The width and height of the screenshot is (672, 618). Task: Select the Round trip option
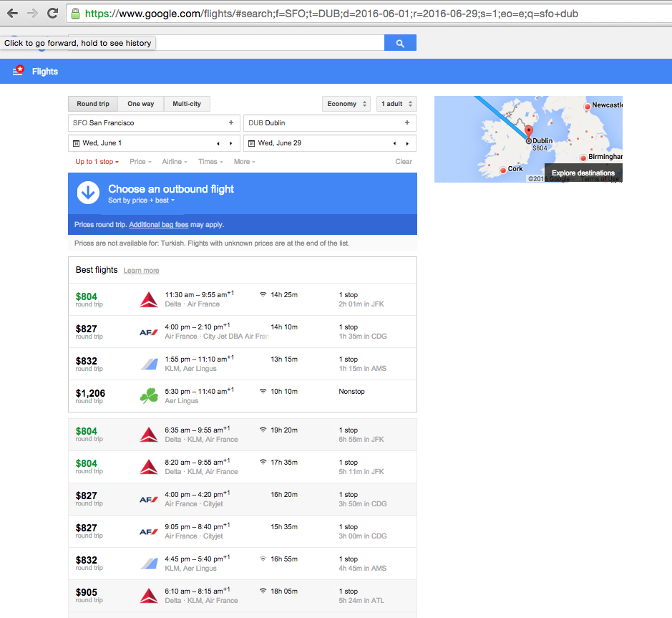tap(92, 104)
